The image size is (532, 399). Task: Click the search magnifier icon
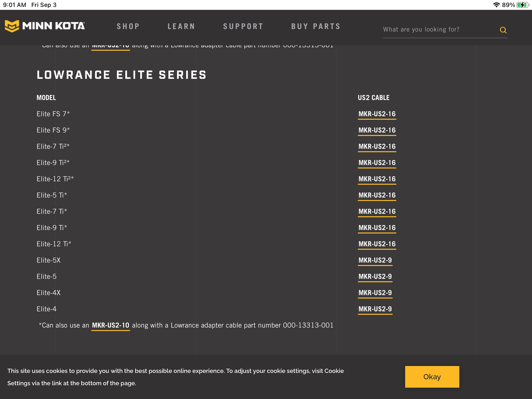coord(503,30)
